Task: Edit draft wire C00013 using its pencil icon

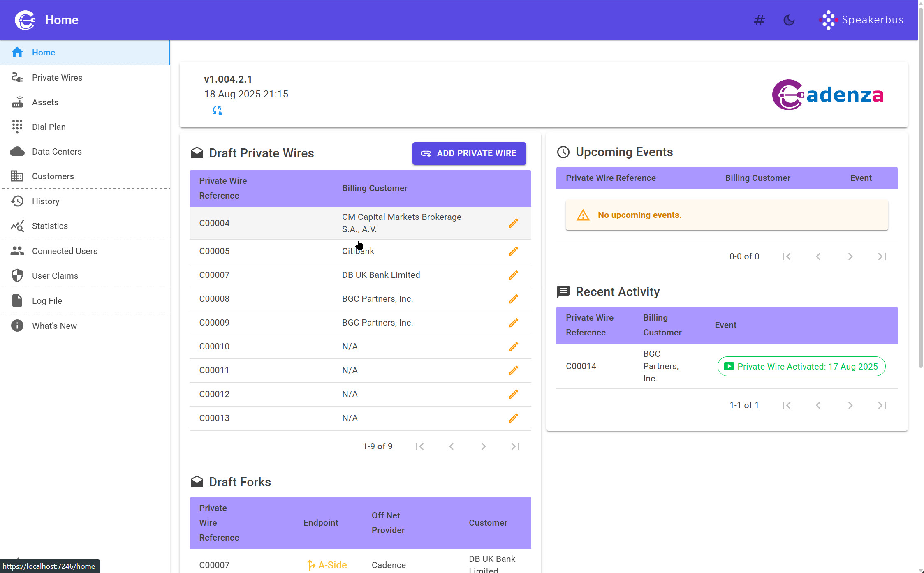Action: (513, 418)
